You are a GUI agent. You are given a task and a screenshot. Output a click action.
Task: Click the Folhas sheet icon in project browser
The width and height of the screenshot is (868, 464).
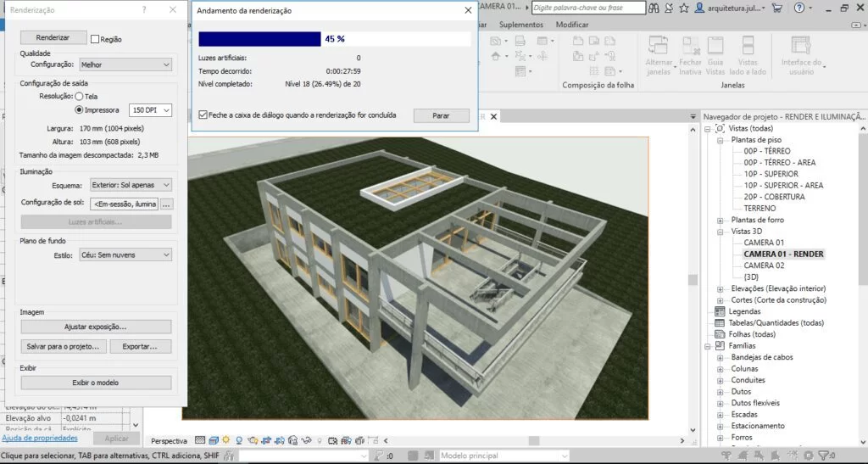[x=720, y=334]
